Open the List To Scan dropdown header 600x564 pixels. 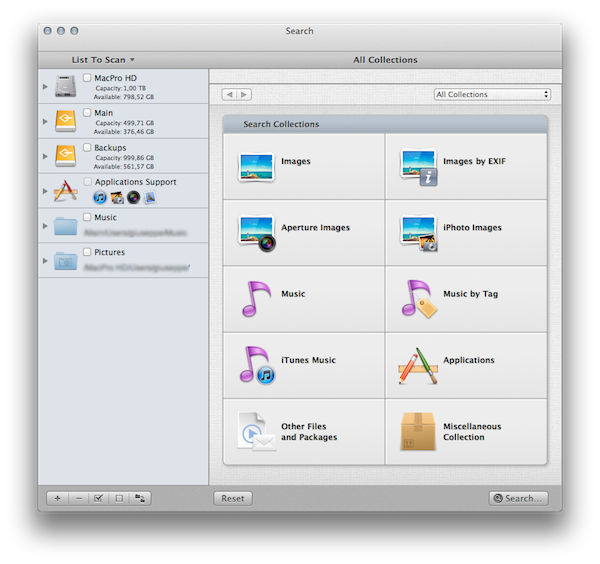coord(103,60)
